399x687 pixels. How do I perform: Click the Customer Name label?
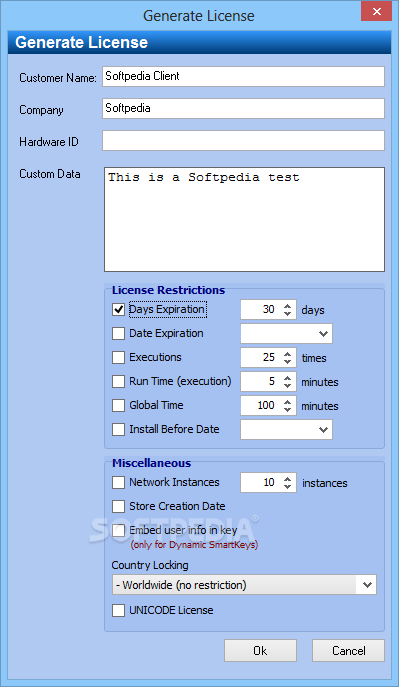coord(58,78)
